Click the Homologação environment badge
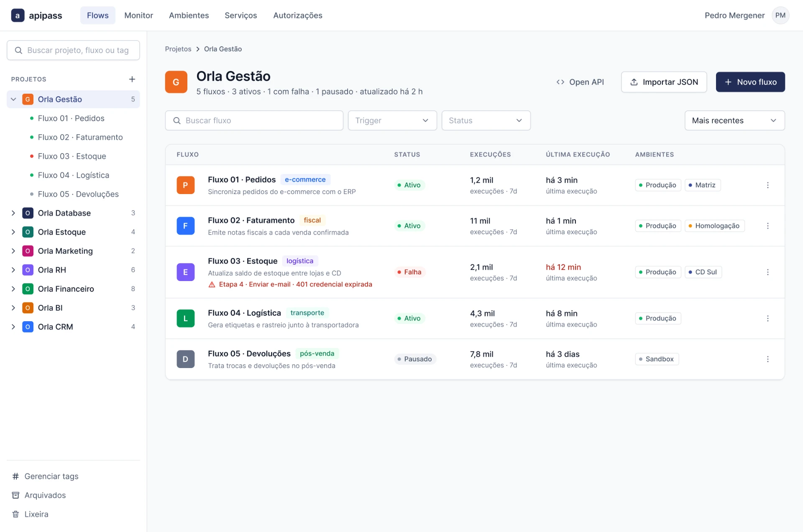Screen dimensions: 803x532 click(715, 226)
